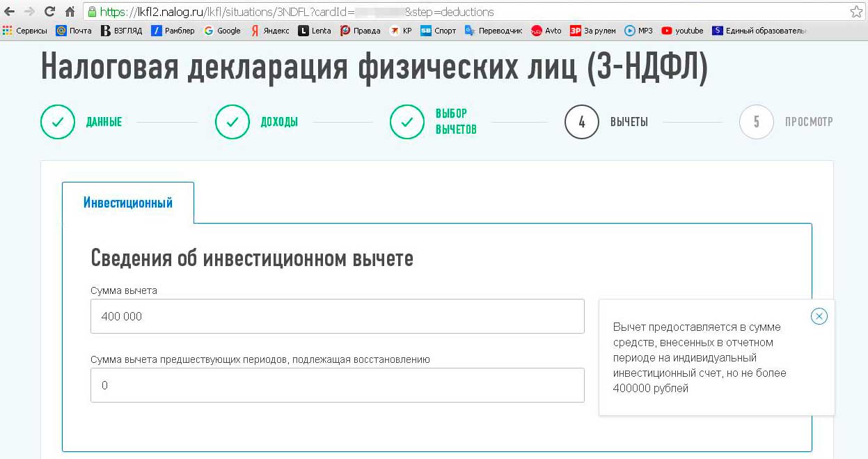
Task: Close the deduction hint tooltip
Action: (x=819, y=316)
